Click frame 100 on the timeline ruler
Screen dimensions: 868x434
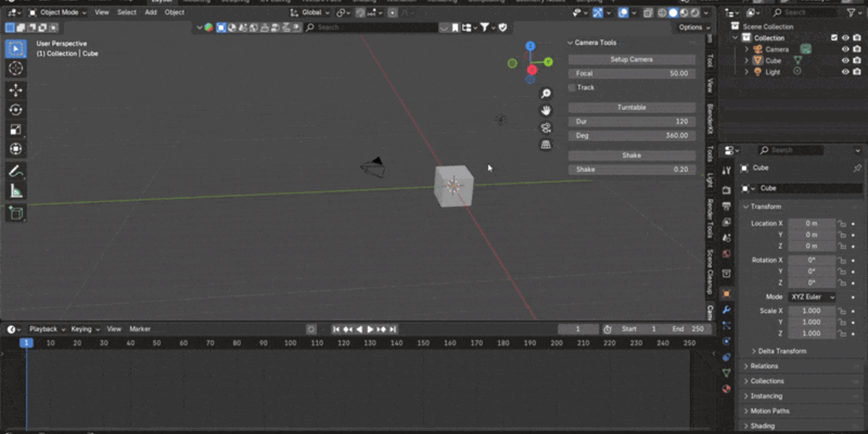(290, 343)
